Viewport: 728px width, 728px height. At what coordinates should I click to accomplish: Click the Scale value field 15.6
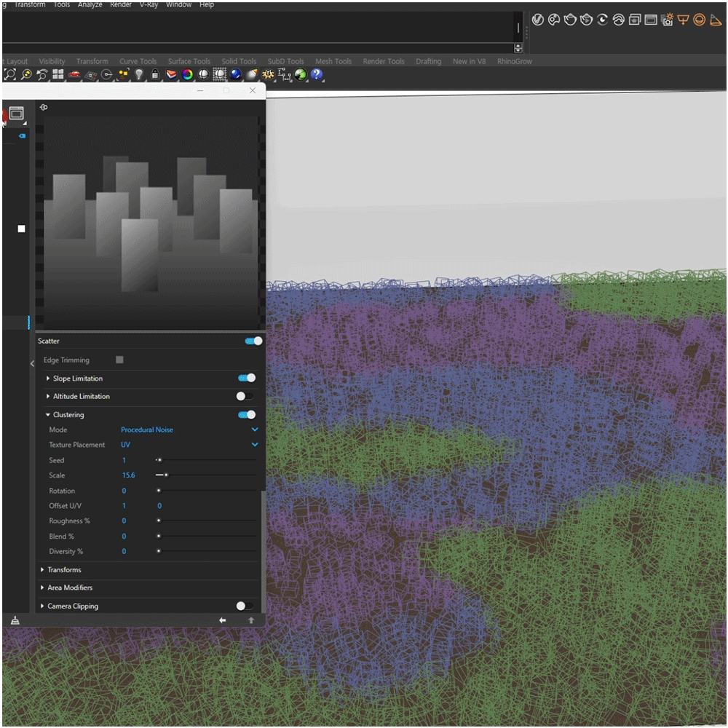pyautogui.click(x=129, y=475)
